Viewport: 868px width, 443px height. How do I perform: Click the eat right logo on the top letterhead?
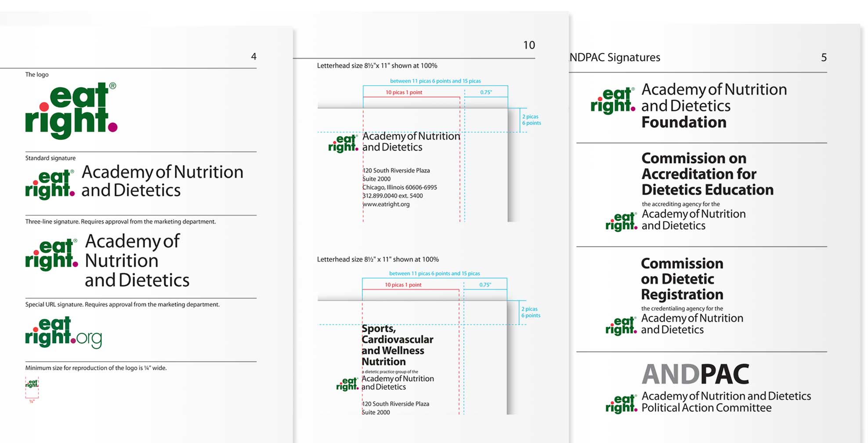pyautogui.click(x=343, y=144)
